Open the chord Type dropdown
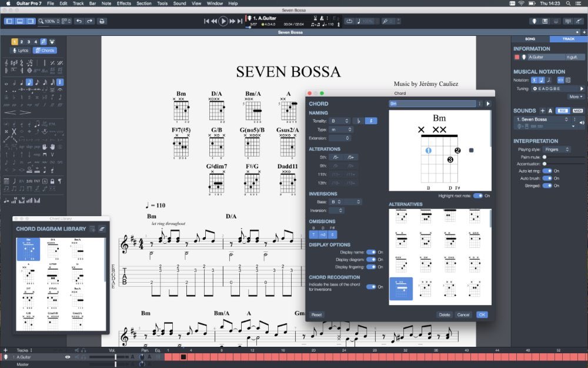The width and height of the screenshot is (588, 368). [340, 129]
